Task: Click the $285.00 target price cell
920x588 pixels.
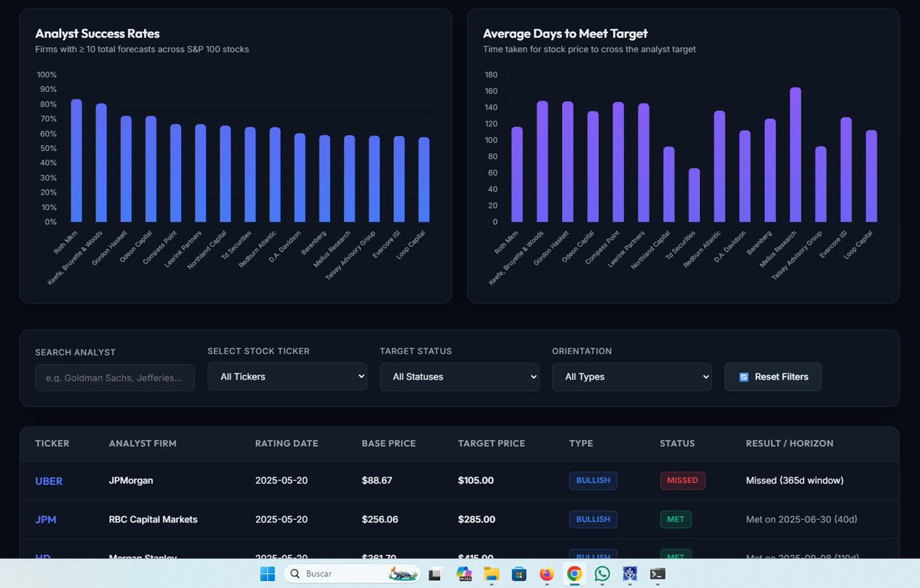Action: (x=477, y=519)
